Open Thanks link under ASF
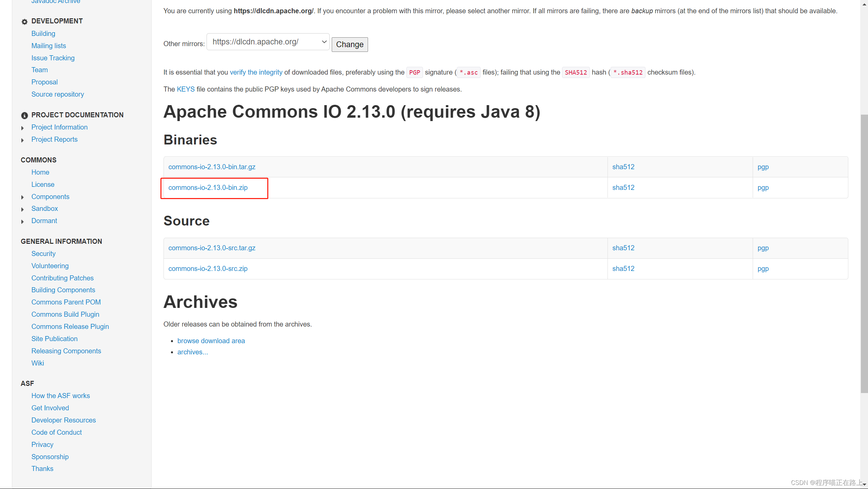868x489 pixels. click(42, 469)
